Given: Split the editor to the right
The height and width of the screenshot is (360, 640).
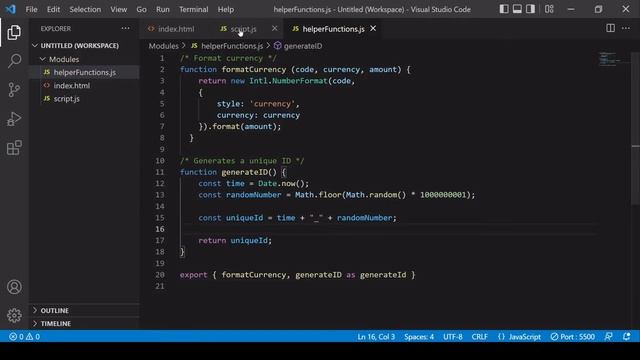Looking at the screenshot, I should coord(610,28).
